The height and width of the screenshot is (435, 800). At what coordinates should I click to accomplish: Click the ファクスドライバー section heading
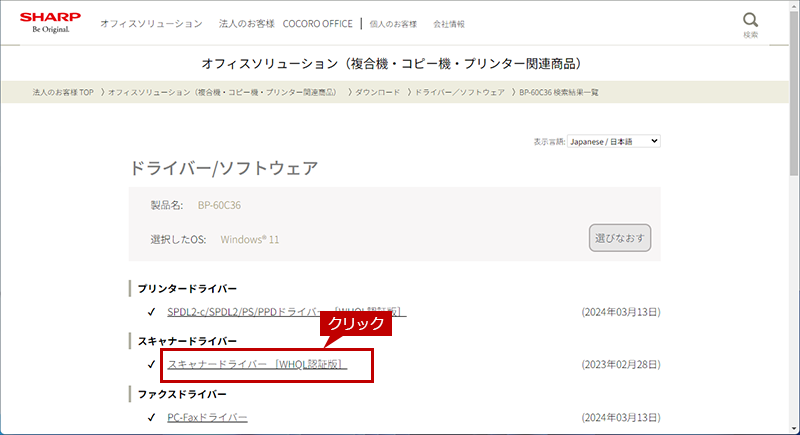point(182,394)
